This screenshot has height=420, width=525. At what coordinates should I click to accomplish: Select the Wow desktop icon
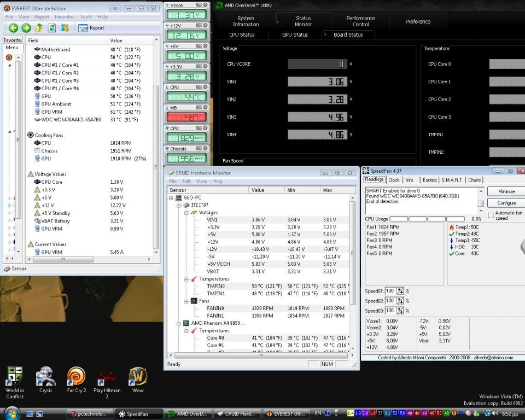click(138, 380)
